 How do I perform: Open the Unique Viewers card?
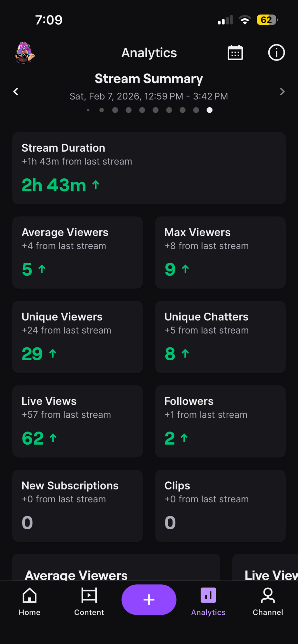(77, 337)
